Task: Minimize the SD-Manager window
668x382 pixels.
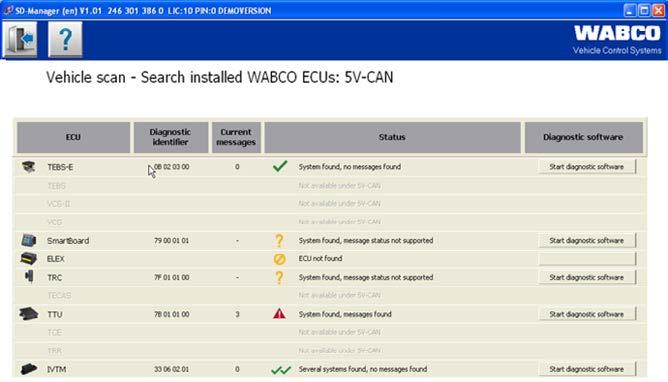Action: click(x=630, y=10)
